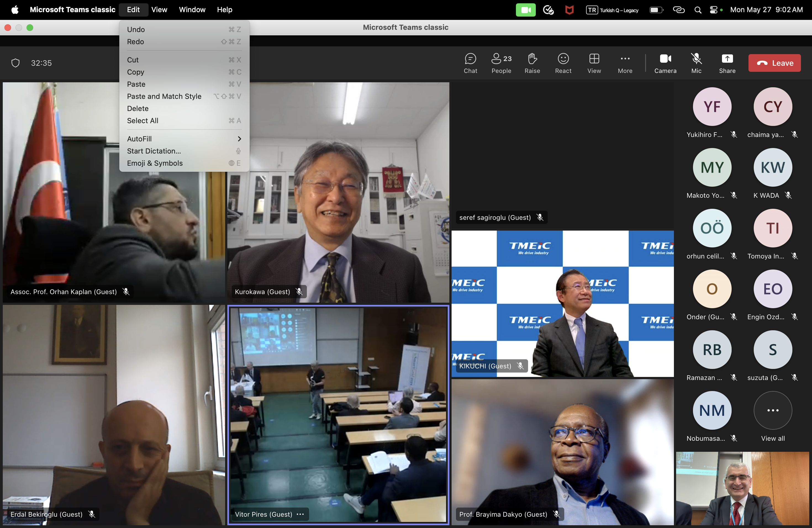Toggle the Camera on or off
This screenshot has width=812, height=528.
[x=665, y=63]
